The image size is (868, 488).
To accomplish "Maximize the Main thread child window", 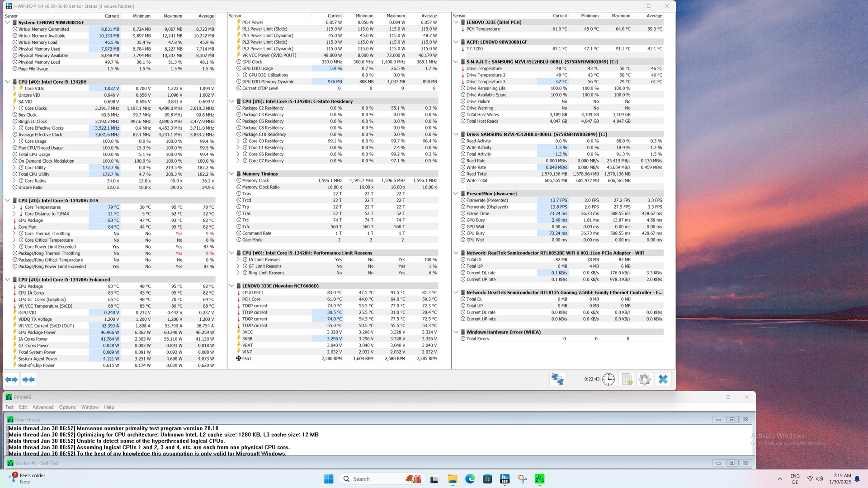I will pyautogui.click(x=732, y=419).
